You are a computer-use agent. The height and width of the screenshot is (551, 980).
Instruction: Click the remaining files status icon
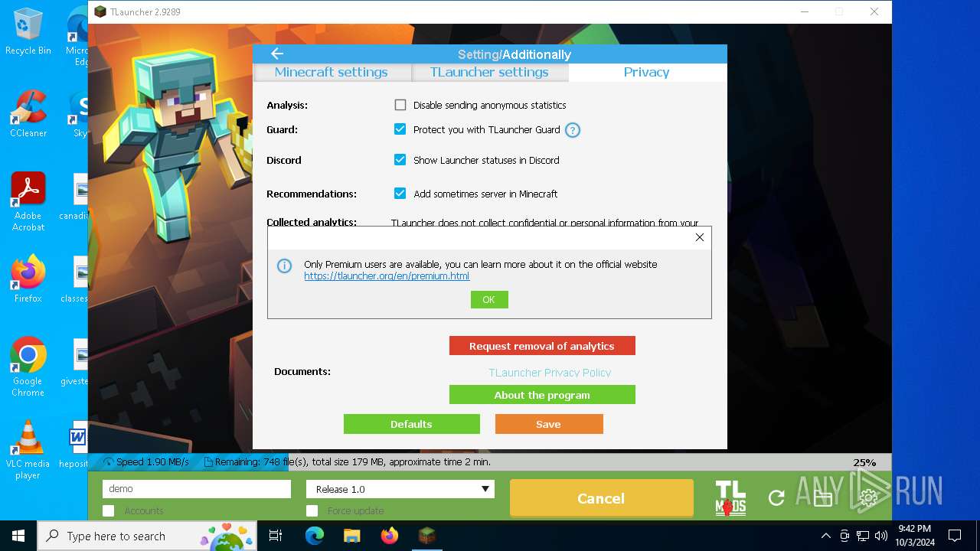pyautogui.click(x=208, y=462)
